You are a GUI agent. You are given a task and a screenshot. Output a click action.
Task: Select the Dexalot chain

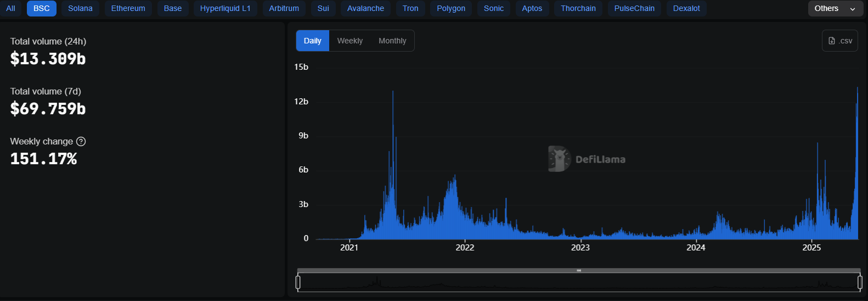(686, 8)
